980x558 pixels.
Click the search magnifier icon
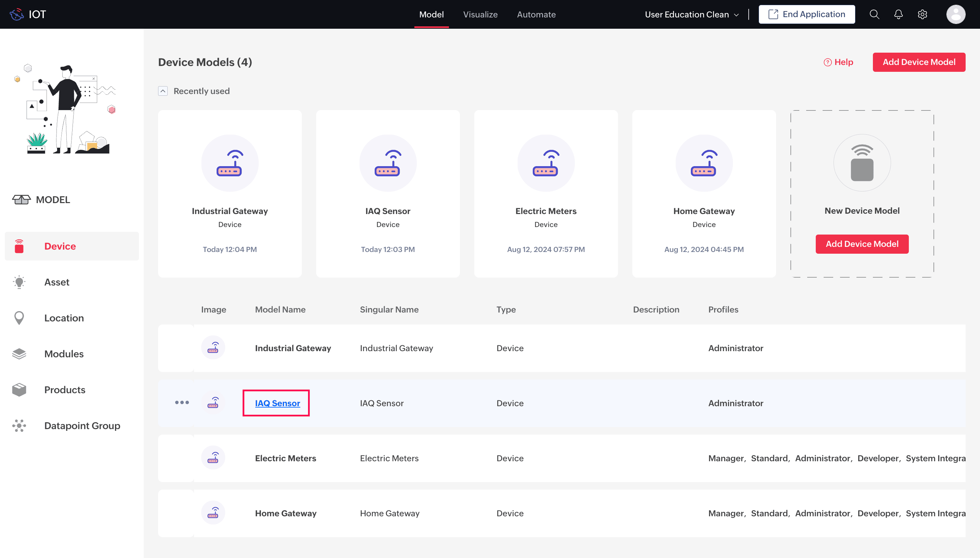(x=874, y=15)
